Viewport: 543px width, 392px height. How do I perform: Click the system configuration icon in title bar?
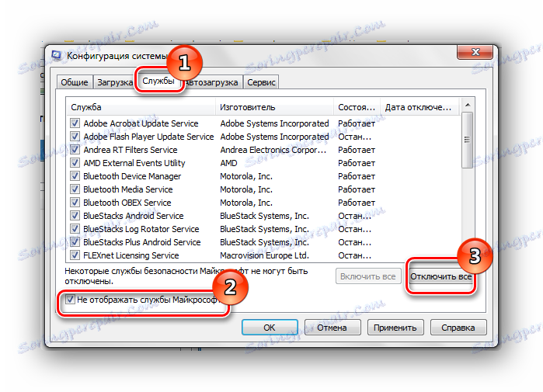coord(56,55)
